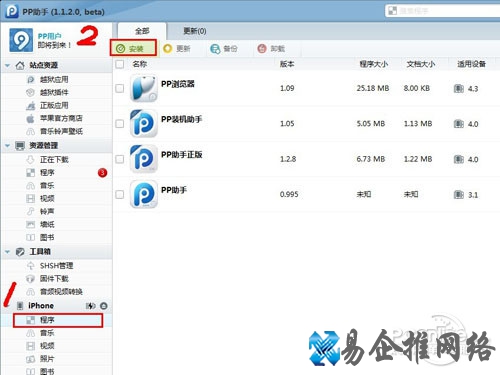Click the 更新 update toolbar button

[177, 49]
